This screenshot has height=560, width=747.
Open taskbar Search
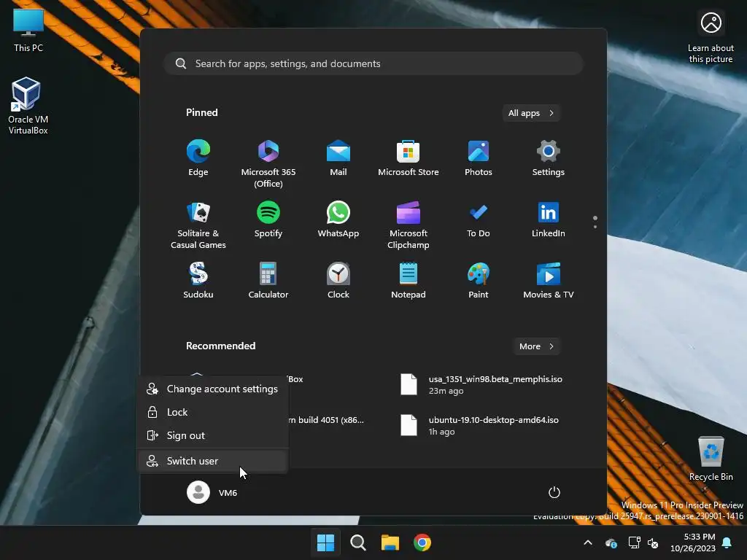coord(357,542)
